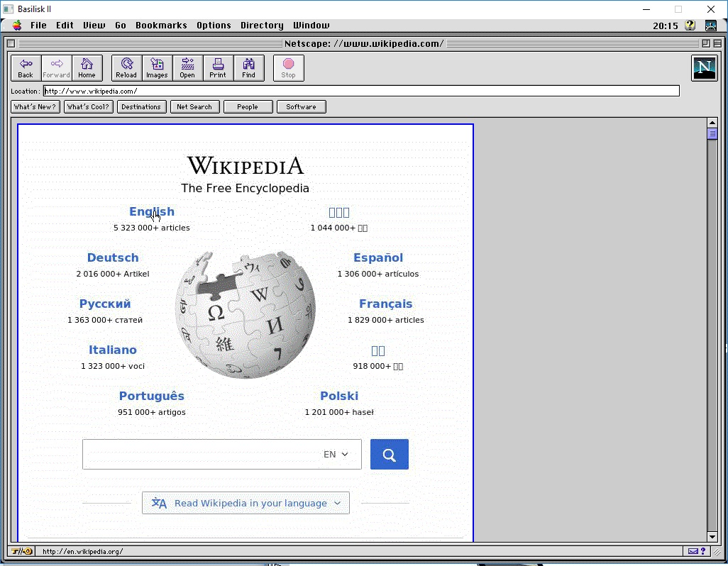This screenshot has height=566, width=728.
Task: Click the Software directory button
Action: coord(302,106)
